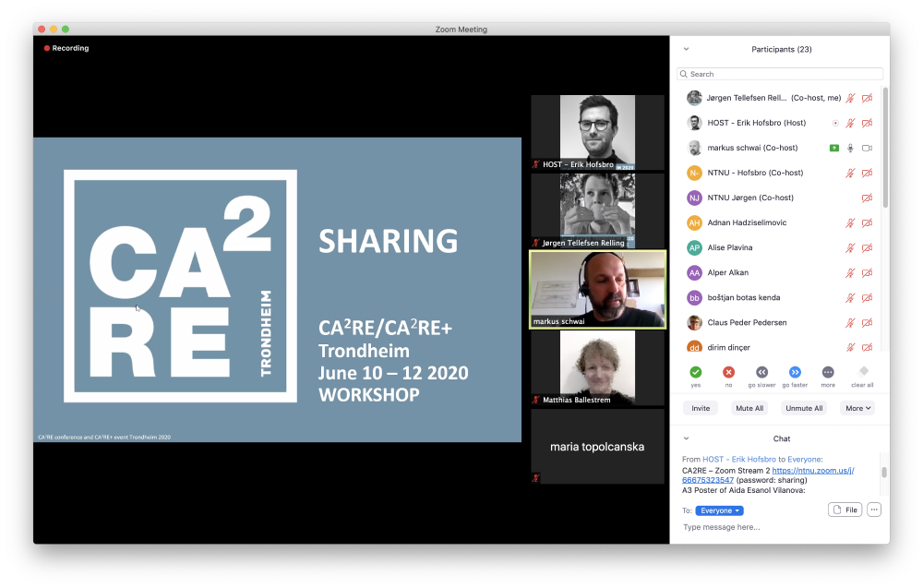Click the red 'no' reaction icon
The width and height of the screenshot is (923, 588).
click(x=728, y=372)
